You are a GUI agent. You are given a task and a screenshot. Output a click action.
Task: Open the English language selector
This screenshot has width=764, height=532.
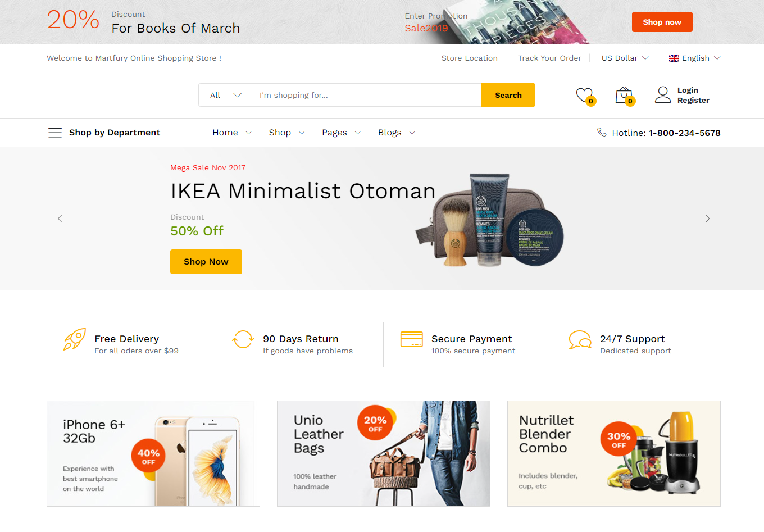pyautogui.click(x=694, y=58)
